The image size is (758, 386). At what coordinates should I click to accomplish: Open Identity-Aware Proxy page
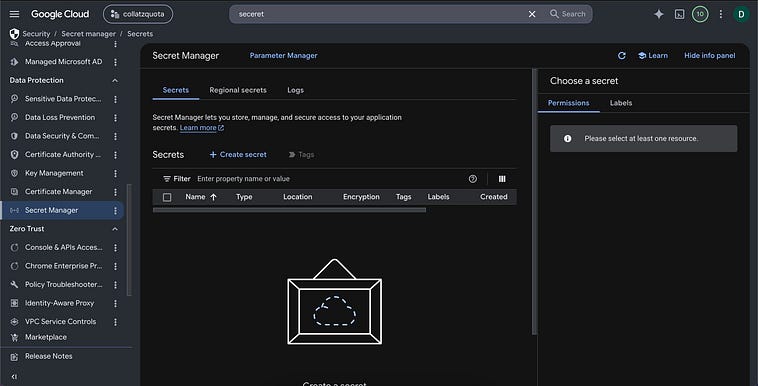(x=59, y=303)
